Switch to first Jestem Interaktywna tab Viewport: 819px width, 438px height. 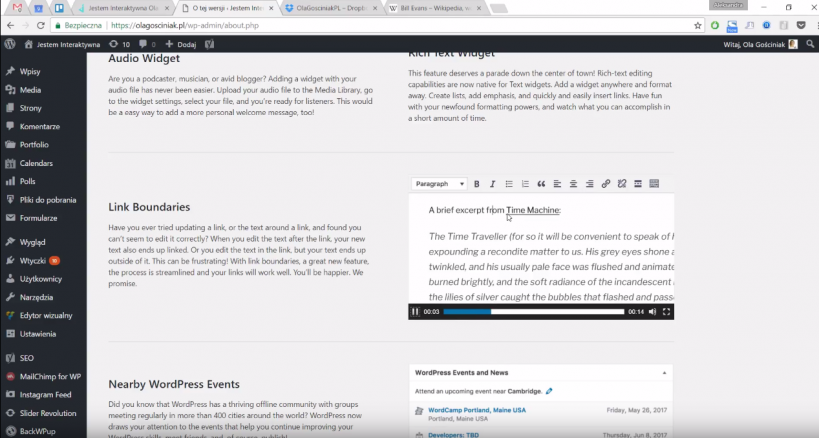point(123,8)
